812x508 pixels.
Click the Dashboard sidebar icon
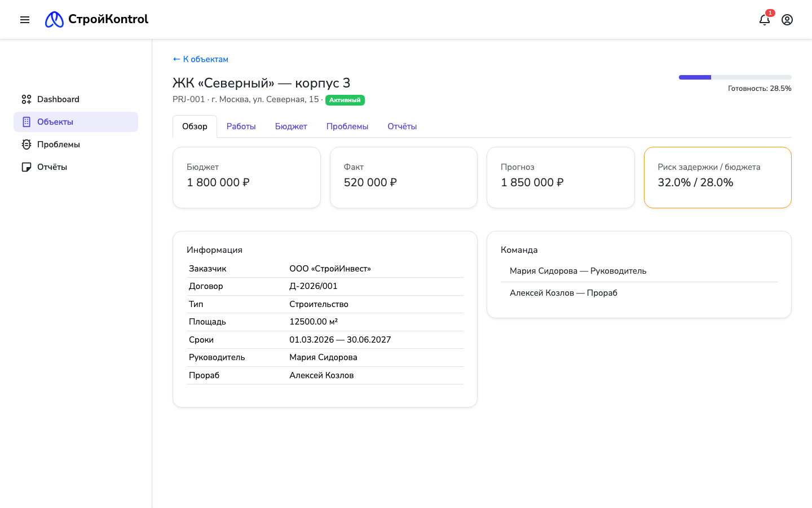tap(27, 99)
